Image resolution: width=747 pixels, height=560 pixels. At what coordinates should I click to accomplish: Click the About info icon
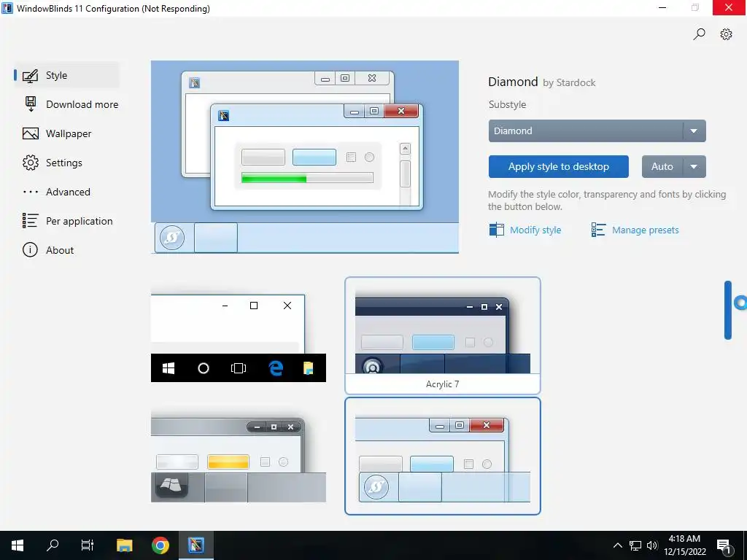tap(30, 250)
